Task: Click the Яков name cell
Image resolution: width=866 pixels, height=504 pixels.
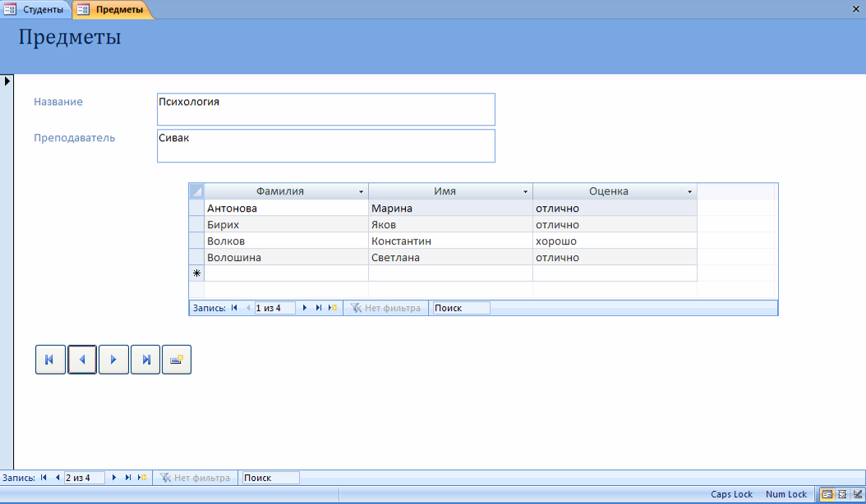Action: [x=451, y=224]
